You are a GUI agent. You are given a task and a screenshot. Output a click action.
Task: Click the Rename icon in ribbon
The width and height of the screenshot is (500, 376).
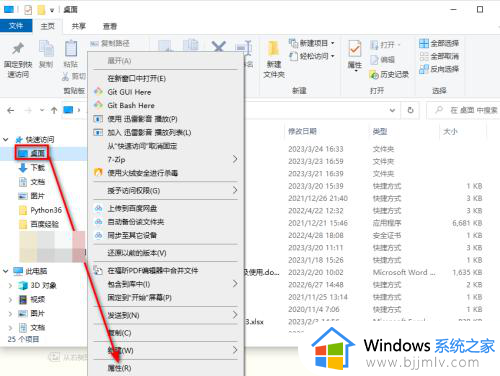click(243, 47)
